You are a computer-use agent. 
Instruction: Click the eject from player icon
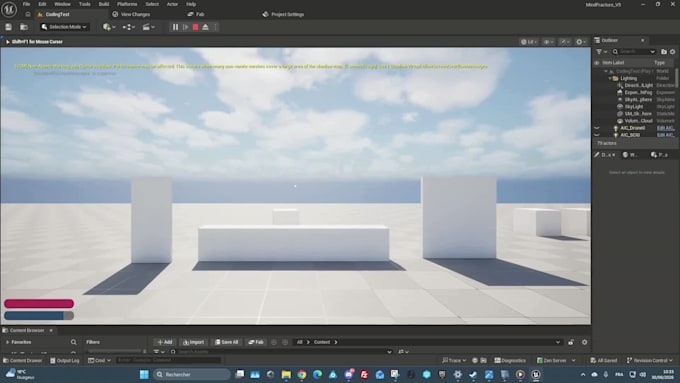point(206,27)
